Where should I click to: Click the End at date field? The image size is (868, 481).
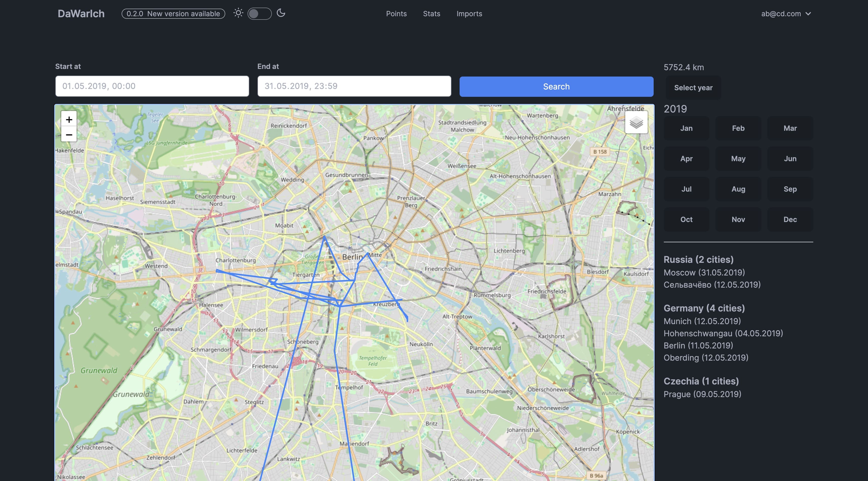point(354,86)
